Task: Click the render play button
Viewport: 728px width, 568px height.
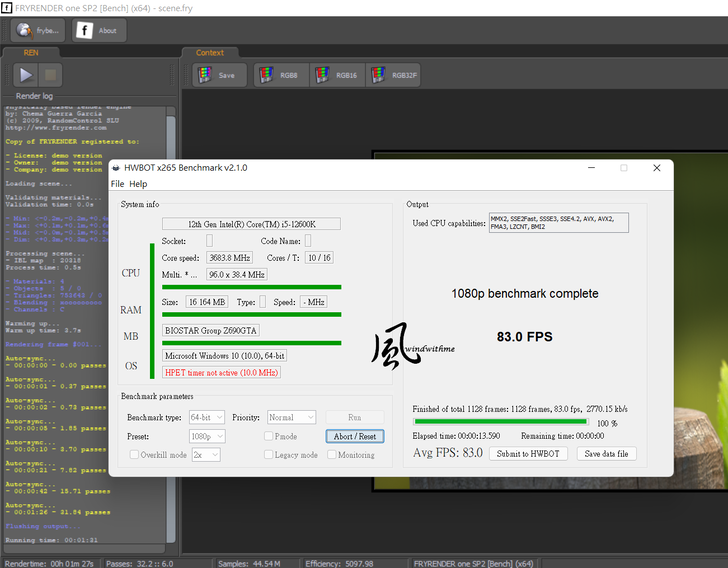Action: click(x=26, y=74)
